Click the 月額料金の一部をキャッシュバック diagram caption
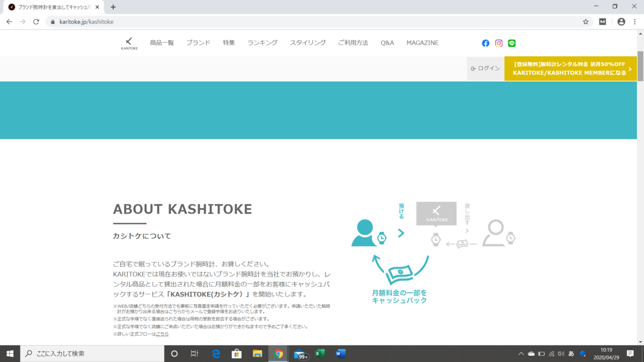The image size is (644, 362). point(400,297)
